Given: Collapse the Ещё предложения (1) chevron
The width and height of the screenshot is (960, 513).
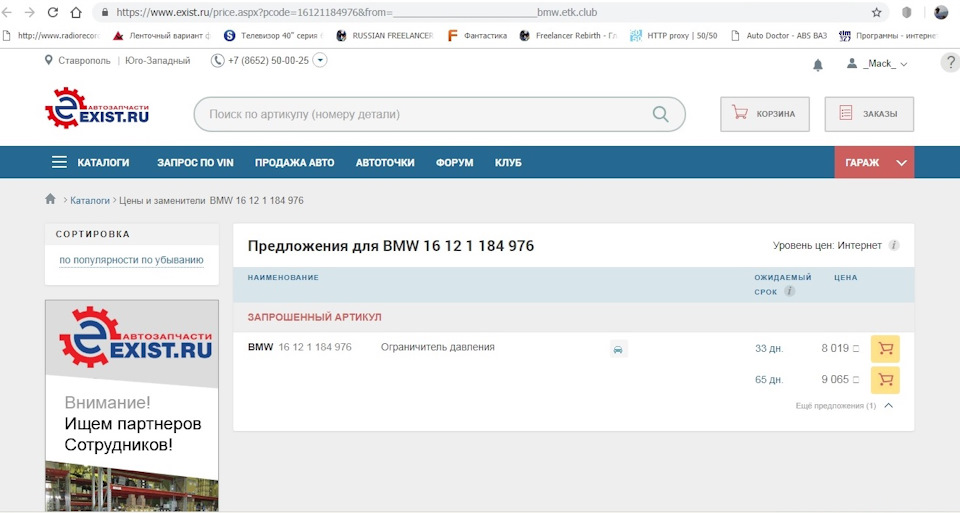Looking at the screenshot, I should (x=889, y=405).
